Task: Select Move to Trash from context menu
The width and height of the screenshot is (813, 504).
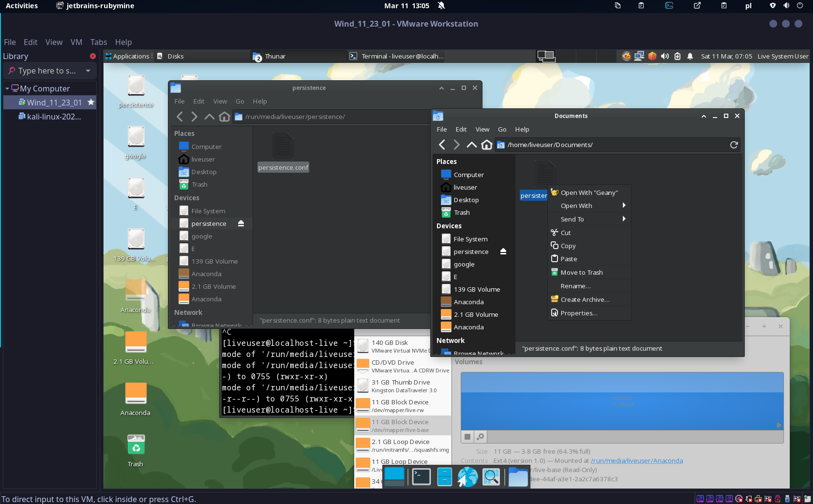Action: 589,272
